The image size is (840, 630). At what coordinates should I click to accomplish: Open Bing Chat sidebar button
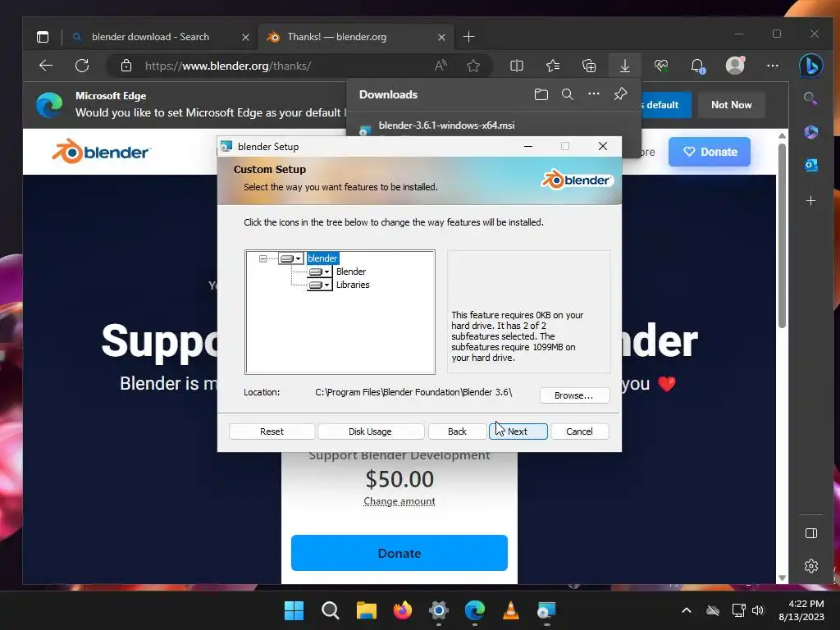pos(811,66)
